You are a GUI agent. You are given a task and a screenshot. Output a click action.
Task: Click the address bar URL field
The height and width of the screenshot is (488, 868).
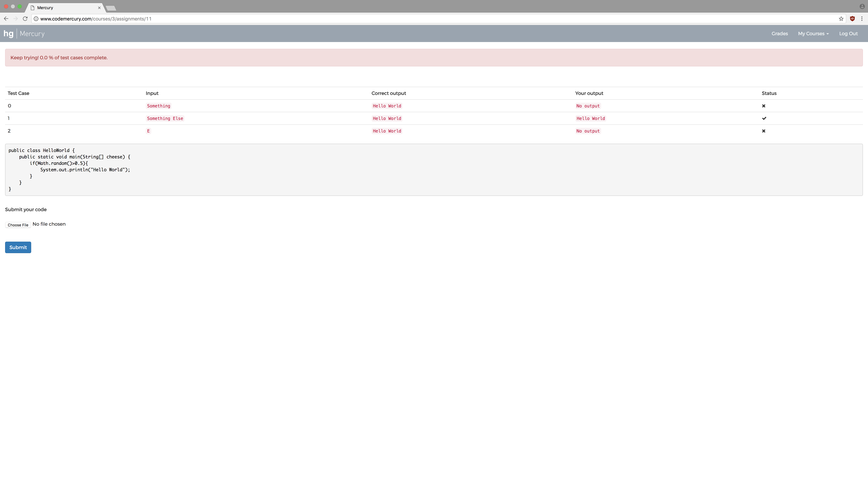(x=404, y=19)
